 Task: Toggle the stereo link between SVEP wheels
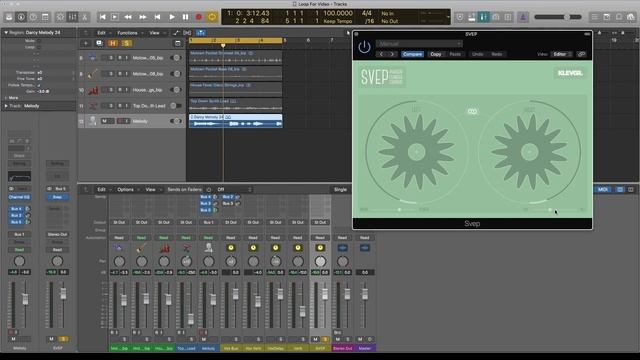(x=472, y=111)
